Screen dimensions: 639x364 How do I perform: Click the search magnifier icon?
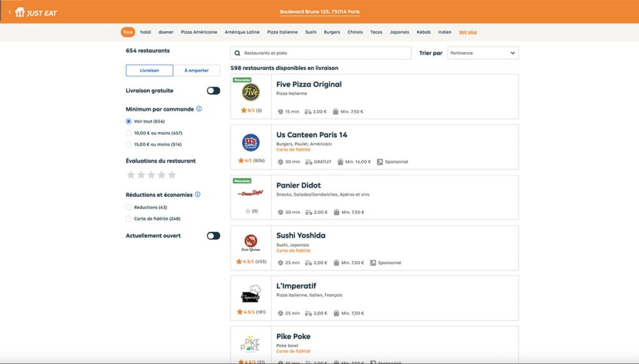237,53
